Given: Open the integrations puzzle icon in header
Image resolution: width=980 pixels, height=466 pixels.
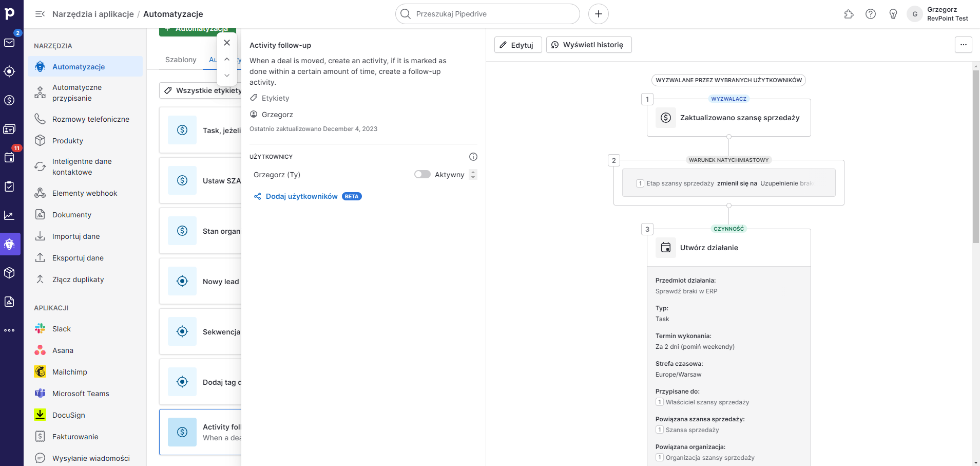Looking at the screenshot, I should point(849,14).
